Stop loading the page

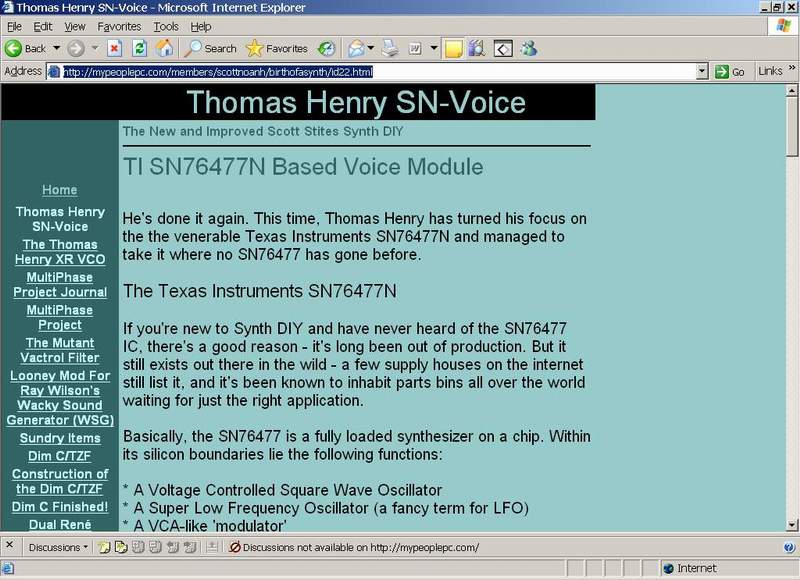[115, 48]
